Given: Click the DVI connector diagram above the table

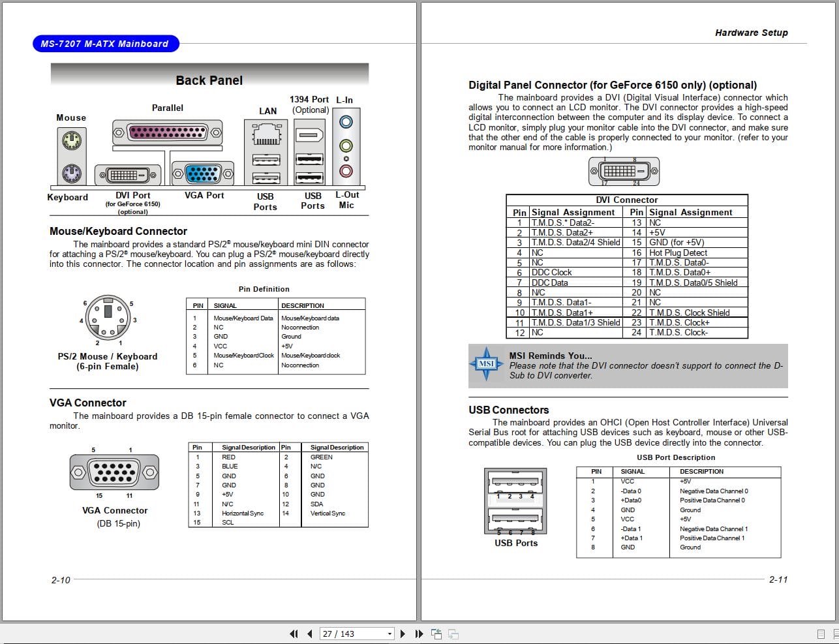Looking at the screenshot, I should click(624, 172).
